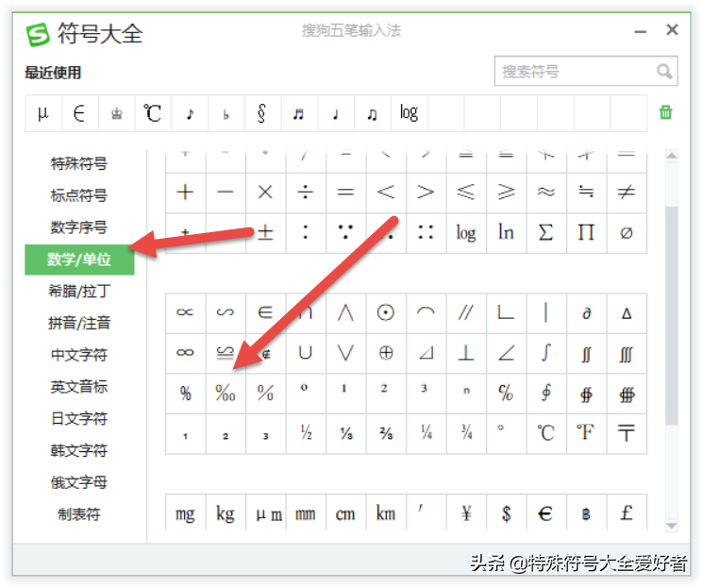Insert the union ∪ symbol
Screen dimensions: 703x588
pos(306,353)
